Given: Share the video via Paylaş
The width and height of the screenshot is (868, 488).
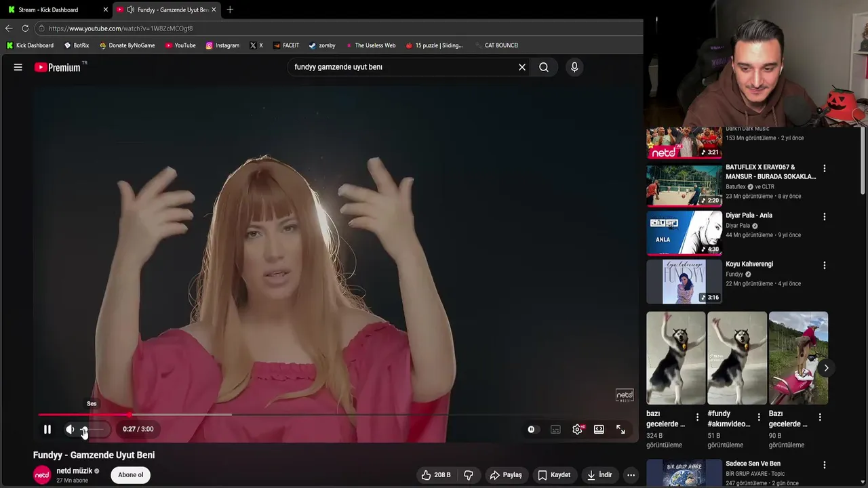Looking at the screenshot, I should pyautogui.click(x=506, y=475).
